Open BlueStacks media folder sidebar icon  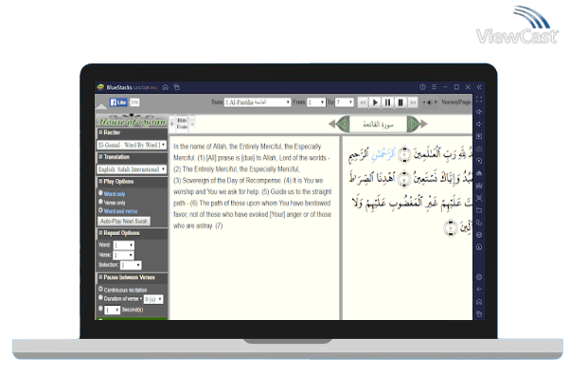tap(479, 210)
